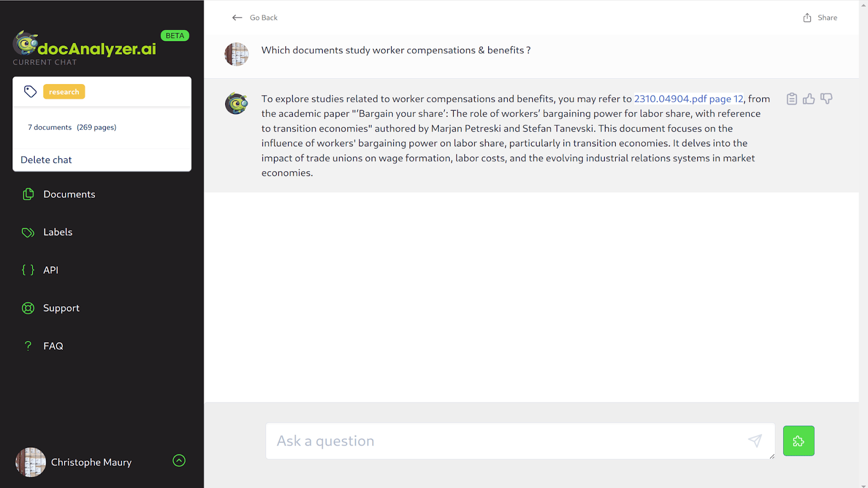Open the Labels menu item
This screenshot has width=868, height=488.
[58, 232]
